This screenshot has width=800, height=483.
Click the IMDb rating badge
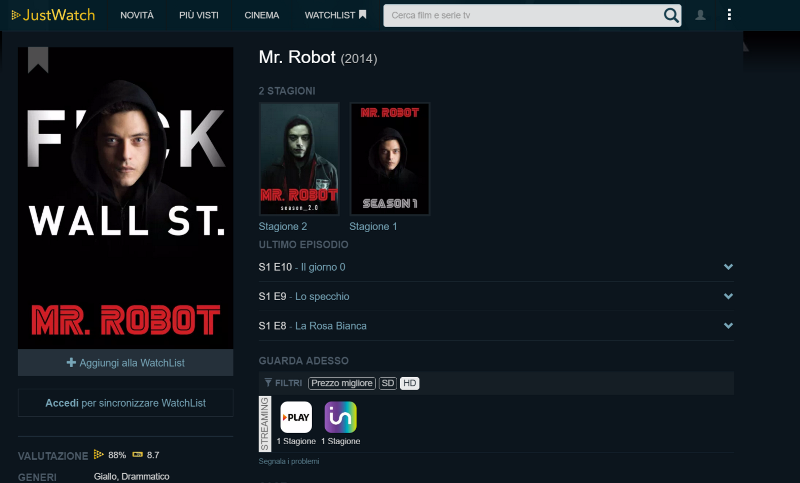(x=137, y=454)
